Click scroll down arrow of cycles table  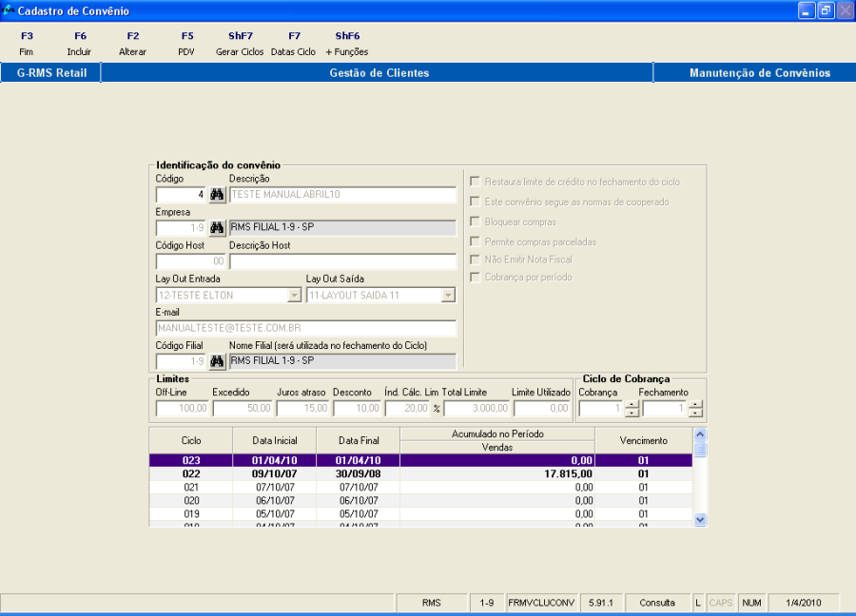coord(700,519)
